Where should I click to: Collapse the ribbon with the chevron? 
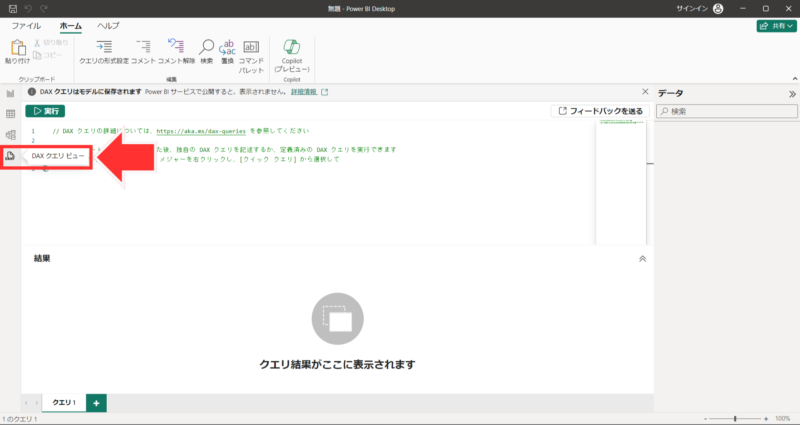[x=794, y=79]
